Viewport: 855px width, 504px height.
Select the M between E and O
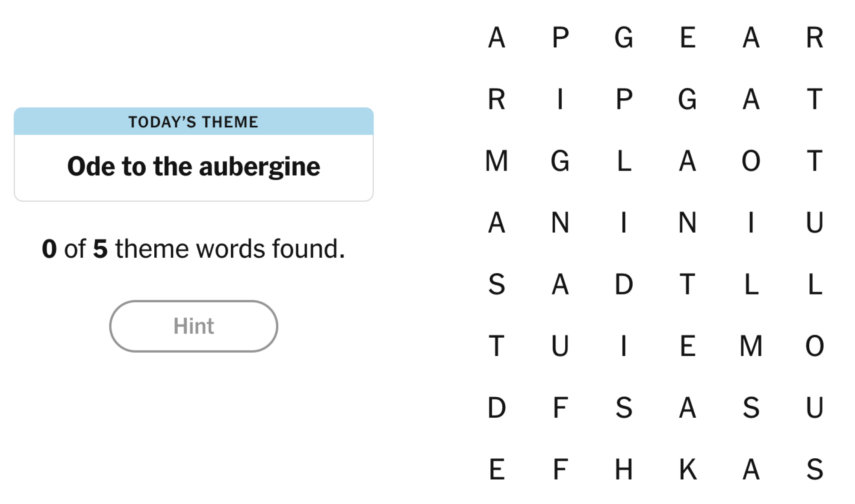[x=751, y=346]
